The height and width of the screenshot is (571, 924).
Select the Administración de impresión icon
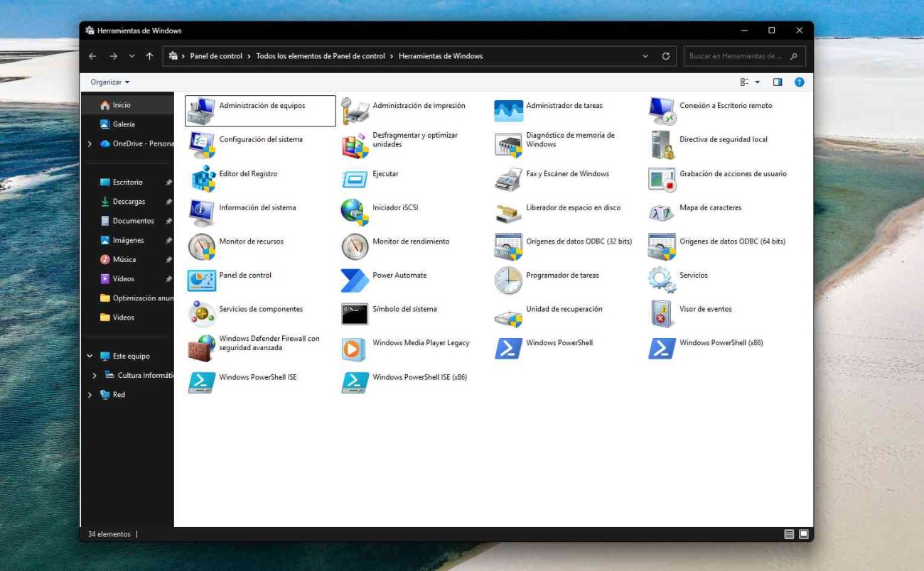(355, 111)
